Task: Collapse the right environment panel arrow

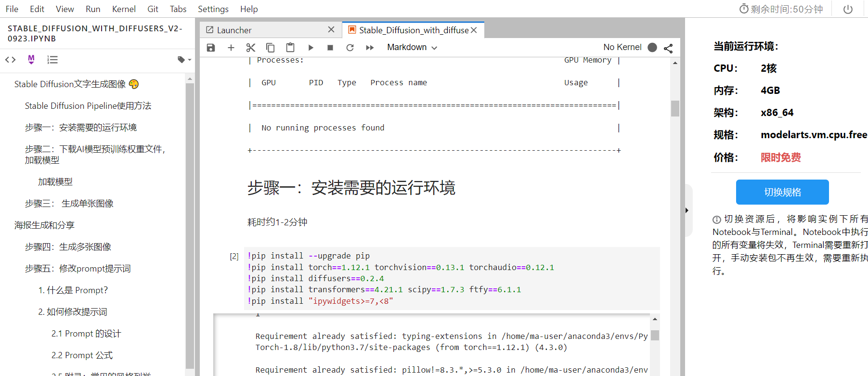Action: (687, 210)
